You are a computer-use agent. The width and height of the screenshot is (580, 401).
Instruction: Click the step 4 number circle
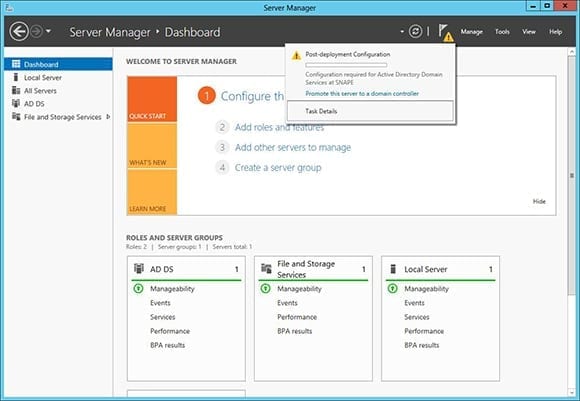point(222,168)
